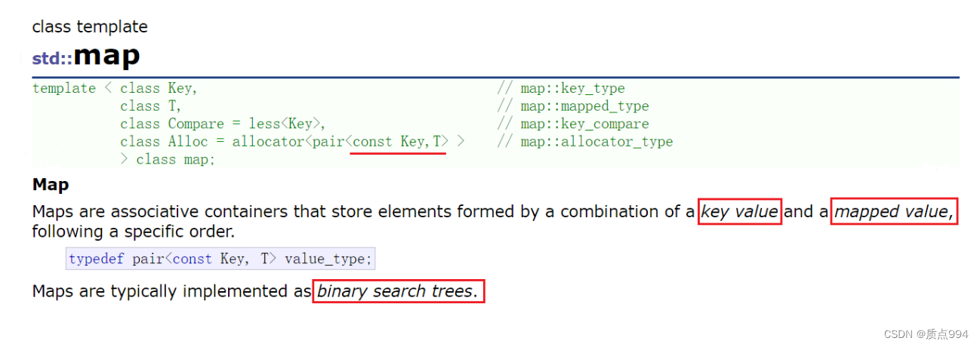Image resolution: width=980 pixels, height=347 pixels.
Task: Click "class Alloc = allocator<pair<const Key,T> >" line
Action: pyautogui.click(x=292, y=141)
